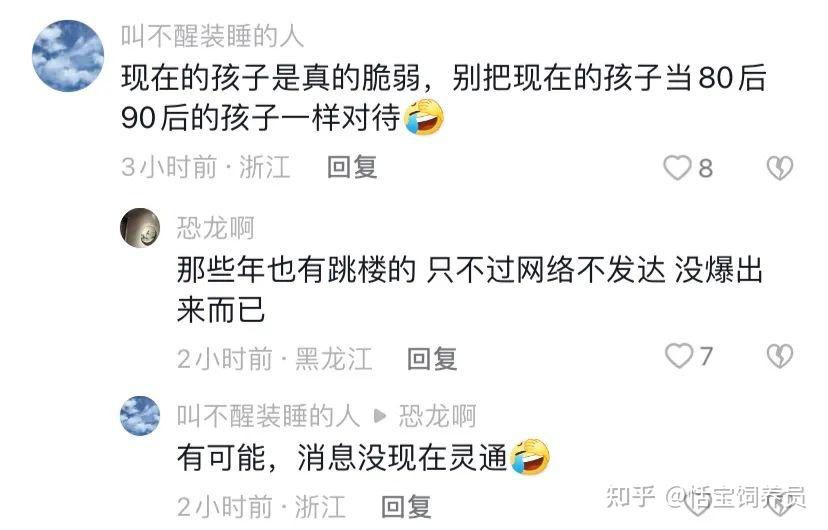Like the top comment with 8 likes
Image resolution: width=828 pixels, height=530 pixels.
677,168
